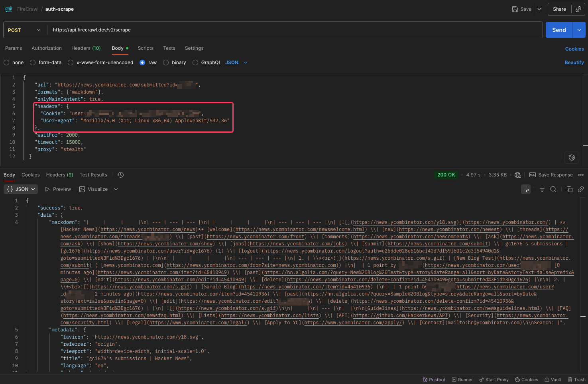The width and height of the screenshot is (588, 384).
Task: Switch to the Params tab
Action: pos(14,48)
